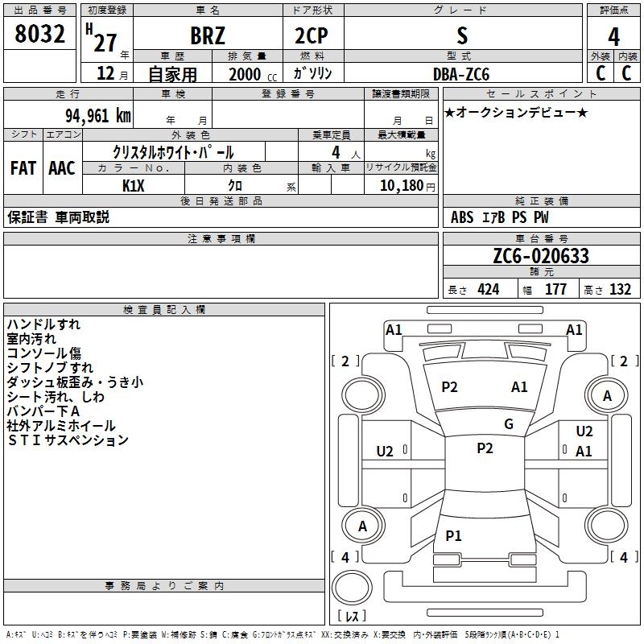
Task: Click the overall evaluation score 4
Action: 613,36
